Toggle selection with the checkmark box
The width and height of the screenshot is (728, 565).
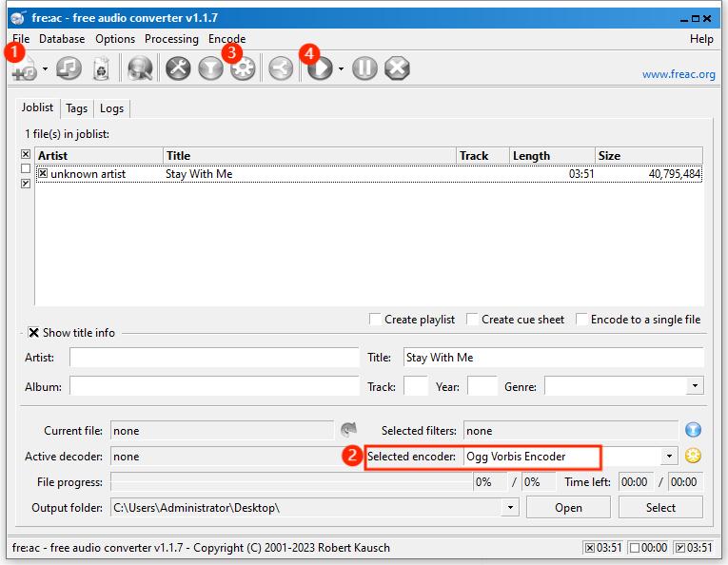(26, 184)
